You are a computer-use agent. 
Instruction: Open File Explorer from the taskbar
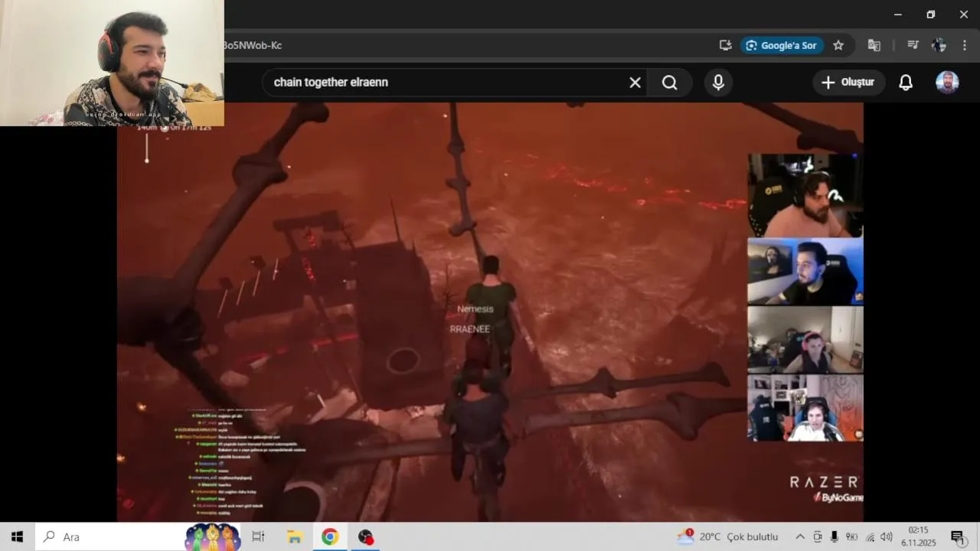point(294,537)
